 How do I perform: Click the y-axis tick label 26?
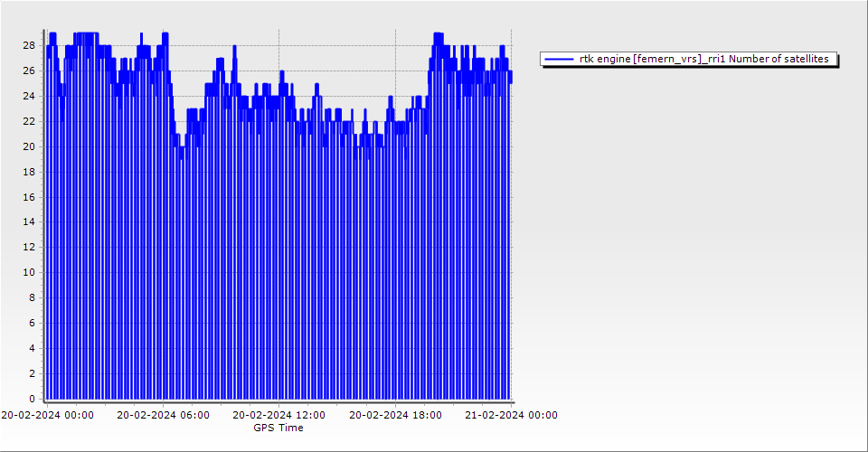click(29, 71)
